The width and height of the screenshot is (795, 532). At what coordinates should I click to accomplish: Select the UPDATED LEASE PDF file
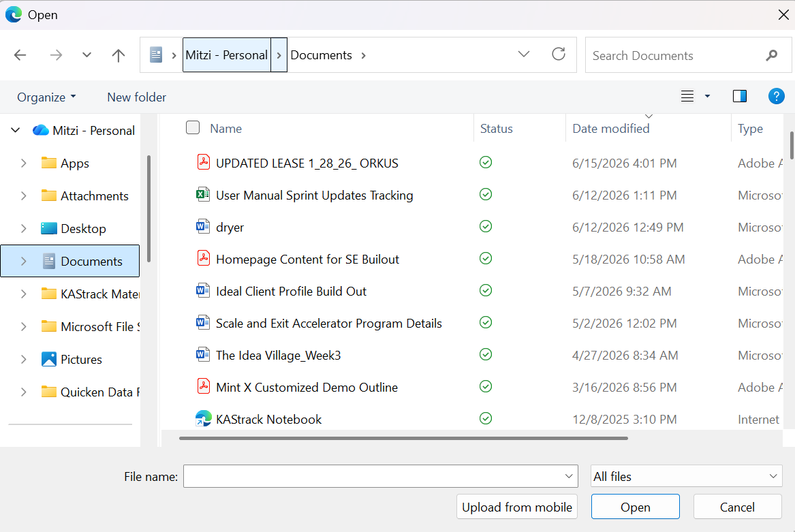307,163
